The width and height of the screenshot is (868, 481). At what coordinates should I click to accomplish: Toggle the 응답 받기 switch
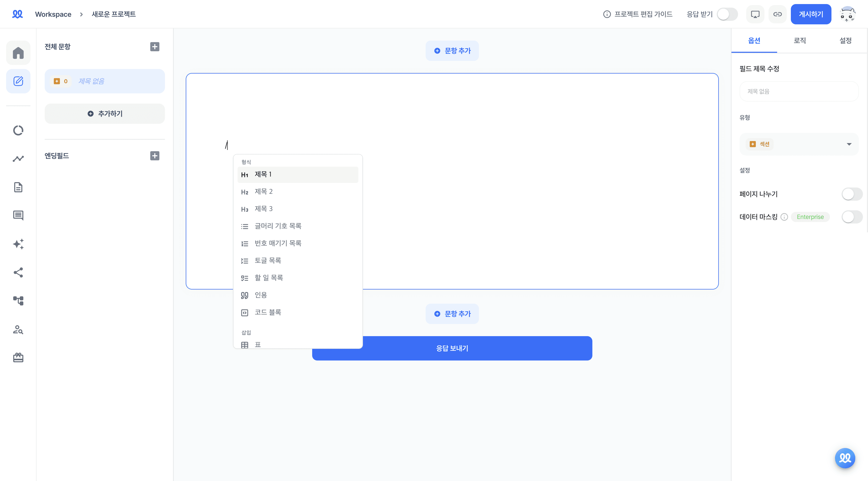coord(727,14)
